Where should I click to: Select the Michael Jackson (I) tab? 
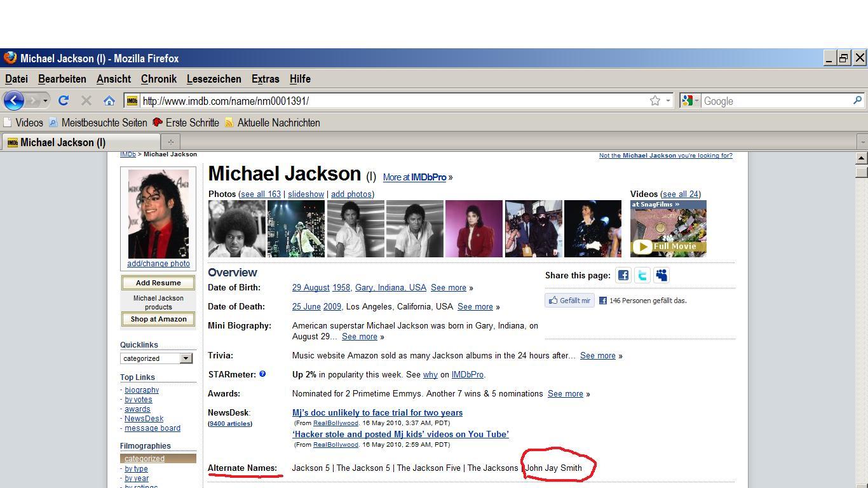[x=81, y=142]
